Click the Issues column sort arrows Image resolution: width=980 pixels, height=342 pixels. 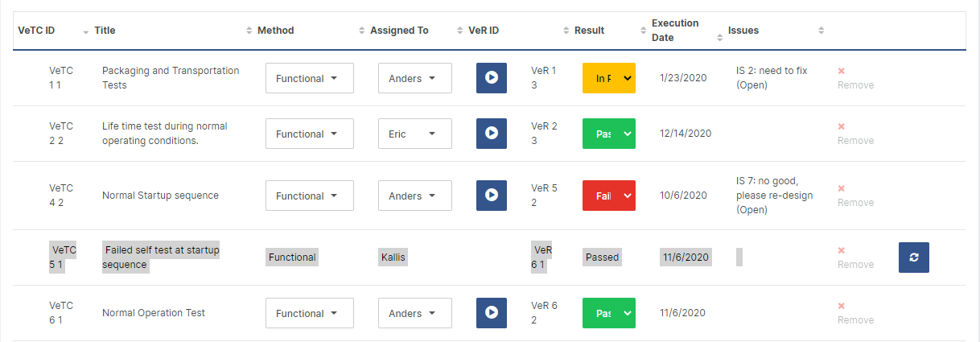(821, 31)
